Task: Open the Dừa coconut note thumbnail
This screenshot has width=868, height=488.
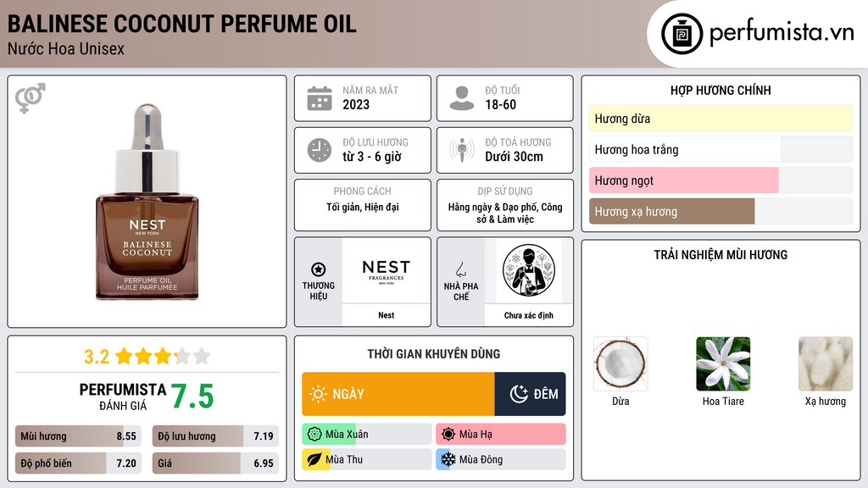Action: (620, 364)
